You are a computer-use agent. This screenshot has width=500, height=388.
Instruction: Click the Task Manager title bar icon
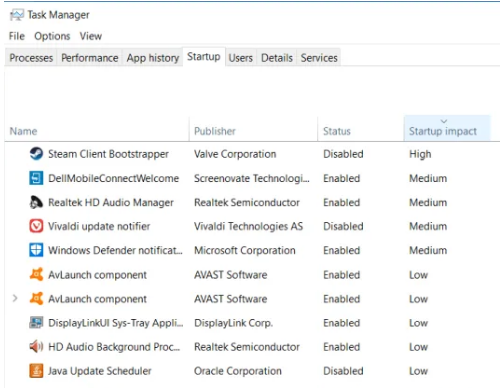click(17, 15)
